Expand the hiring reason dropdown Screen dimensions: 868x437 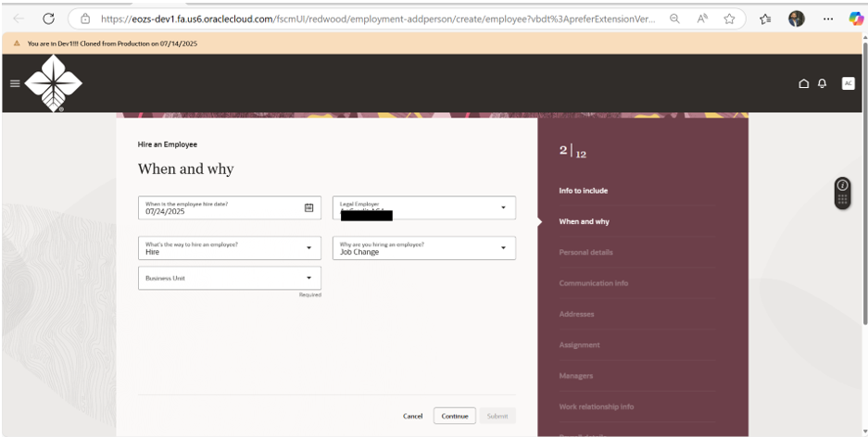click(503, 248)
